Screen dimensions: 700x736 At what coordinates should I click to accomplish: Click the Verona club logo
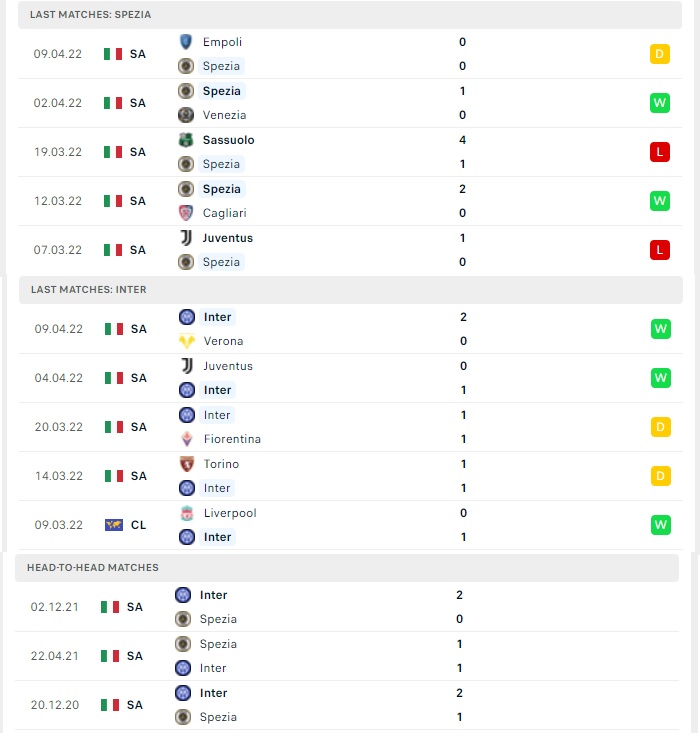187,341
